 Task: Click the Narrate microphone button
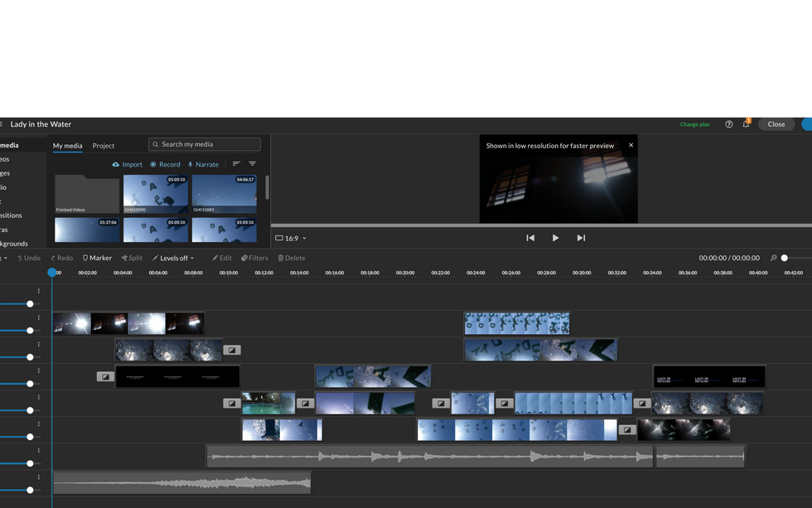[x=203, y=164]
